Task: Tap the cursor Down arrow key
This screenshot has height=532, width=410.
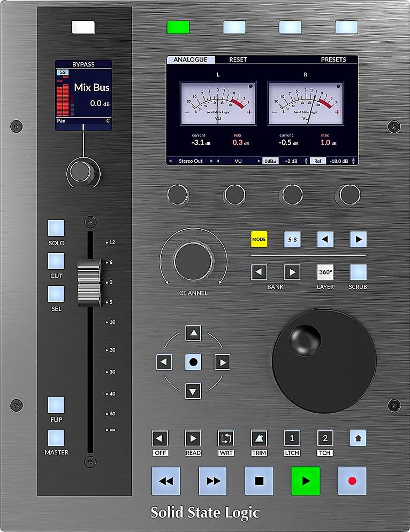Action: tap(193, 391)
